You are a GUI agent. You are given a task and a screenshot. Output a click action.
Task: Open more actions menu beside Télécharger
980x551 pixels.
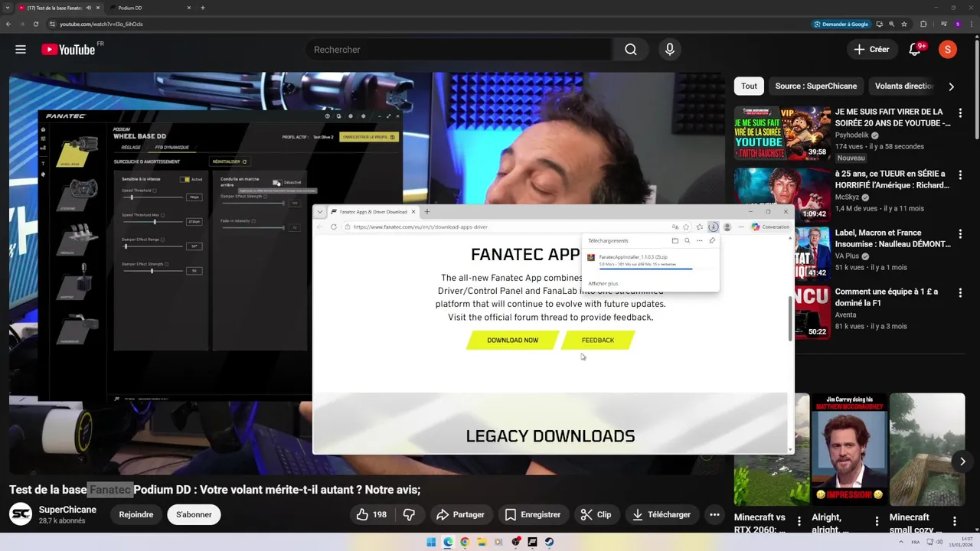coord(714,514)
